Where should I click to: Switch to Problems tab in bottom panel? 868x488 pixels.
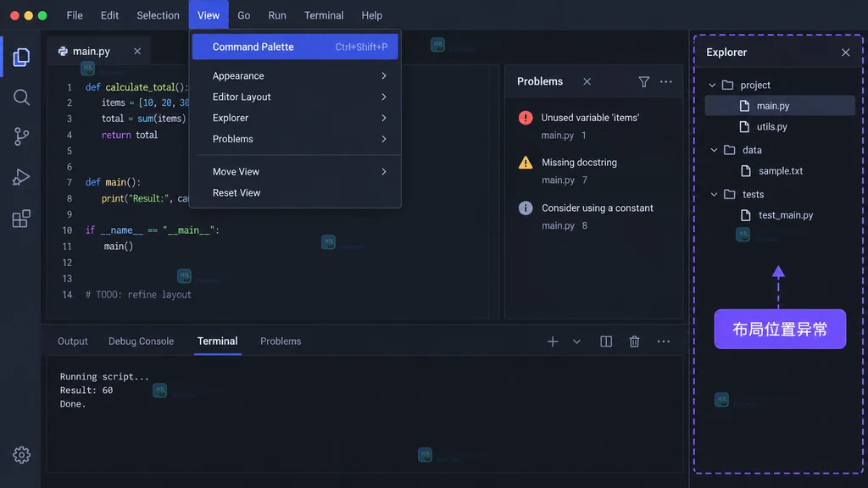pos(281,341)
